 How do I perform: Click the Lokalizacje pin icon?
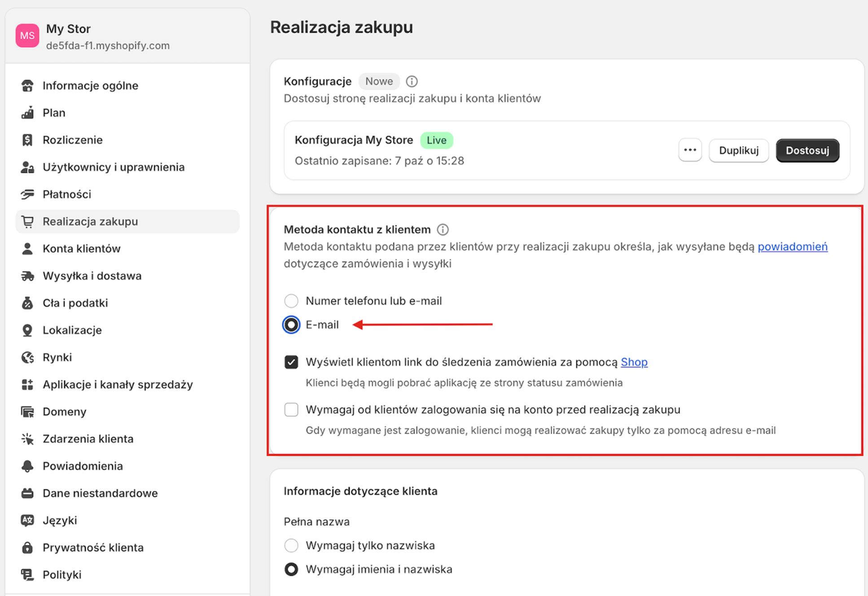pos(27,330)
